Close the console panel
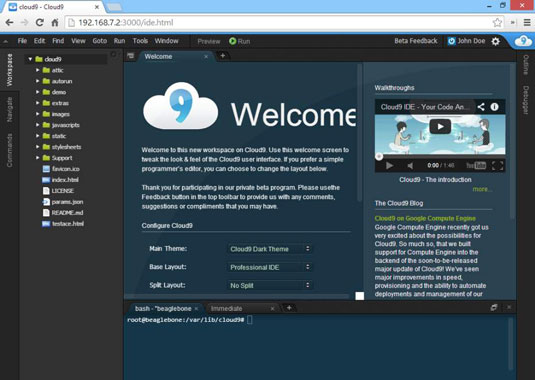This screenshot has width=535, height=380. point(509,307)
